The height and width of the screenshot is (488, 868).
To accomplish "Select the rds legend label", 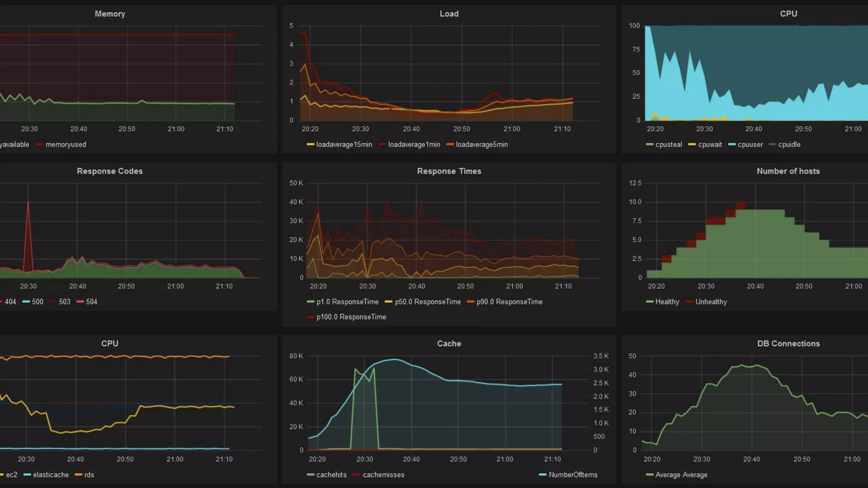I will click(x=89, y=475).
